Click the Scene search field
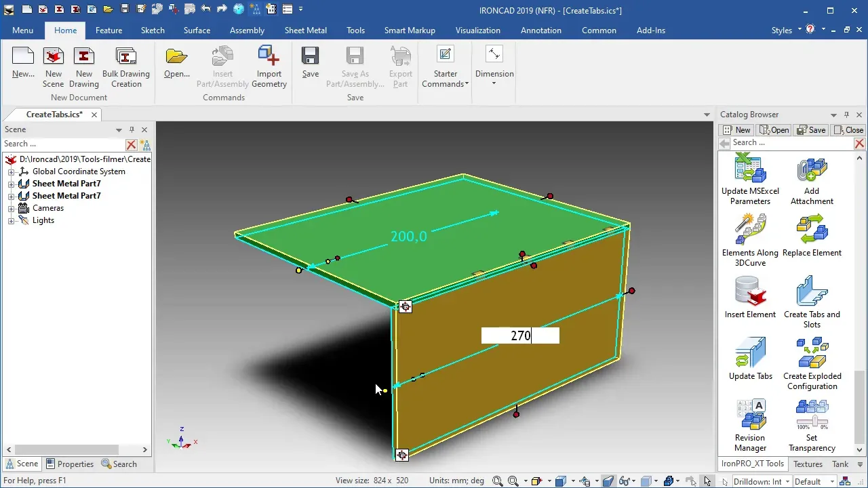868x488 pixels. tap(64, 144)
